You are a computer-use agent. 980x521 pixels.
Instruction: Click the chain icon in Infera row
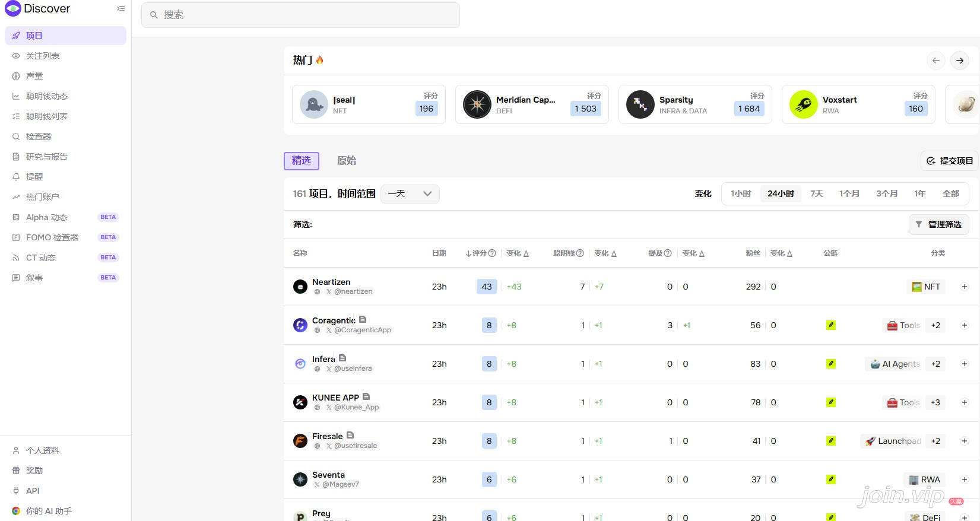pyautogui.click(x=831, y=364)
